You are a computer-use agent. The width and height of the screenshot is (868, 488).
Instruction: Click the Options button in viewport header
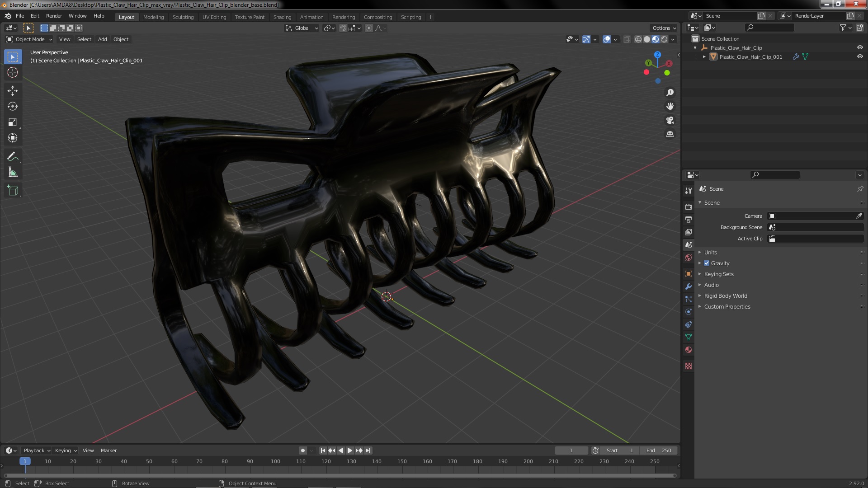tap(664, 28)
